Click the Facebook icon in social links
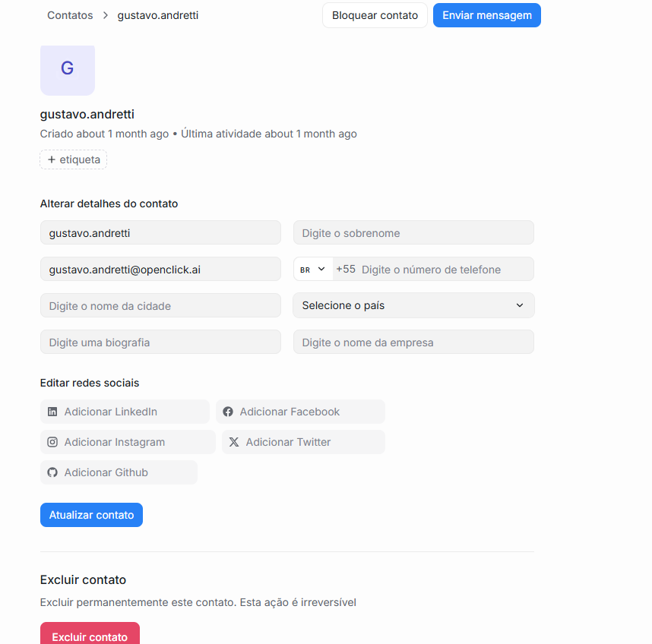The image size is (652, 644). (228, 412)
